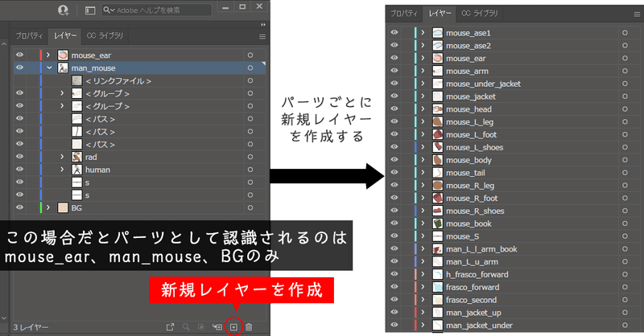Click target circle for man_mouse layer

pos(250,68)
